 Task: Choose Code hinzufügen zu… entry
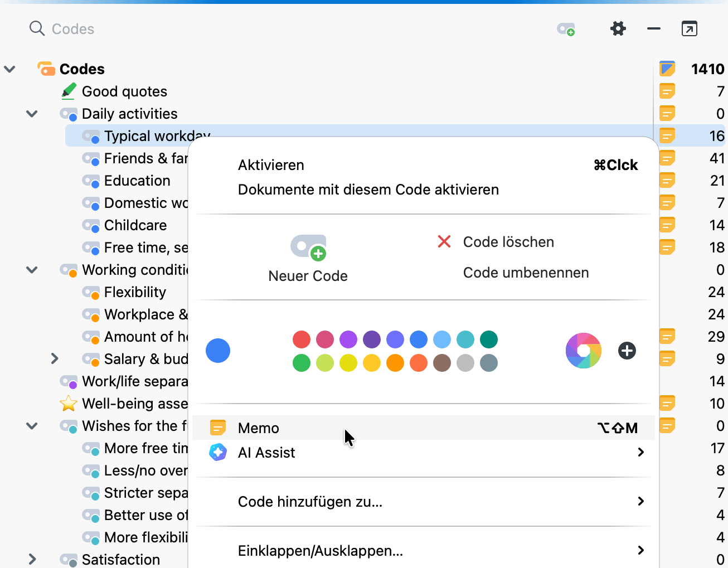(423, 501)
